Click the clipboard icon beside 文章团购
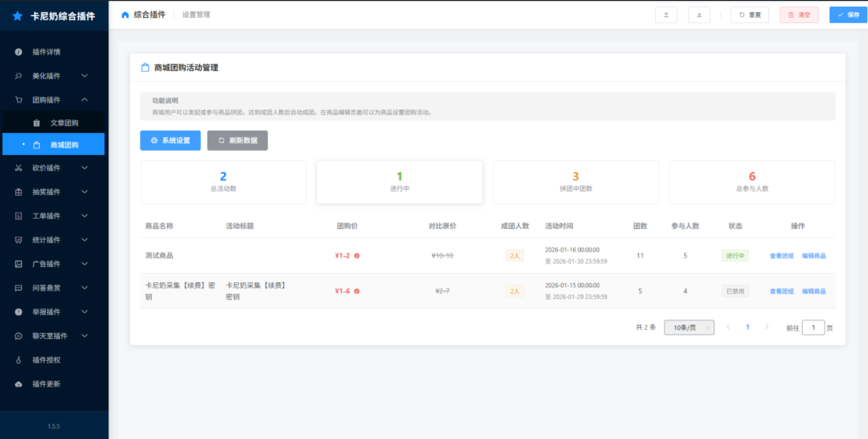 (x=36, y=123)
